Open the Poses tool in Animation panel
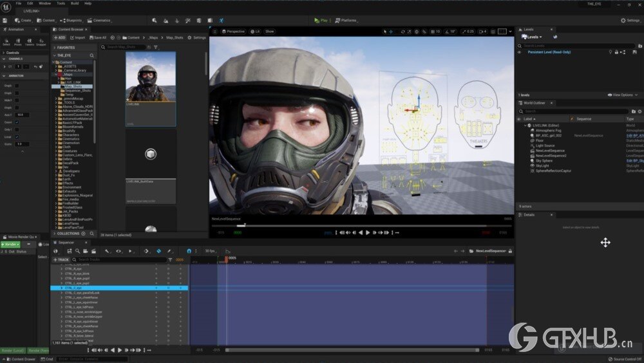Image resolution: width=644 pixels, height=363 pixels. click(x=17, y=41)
